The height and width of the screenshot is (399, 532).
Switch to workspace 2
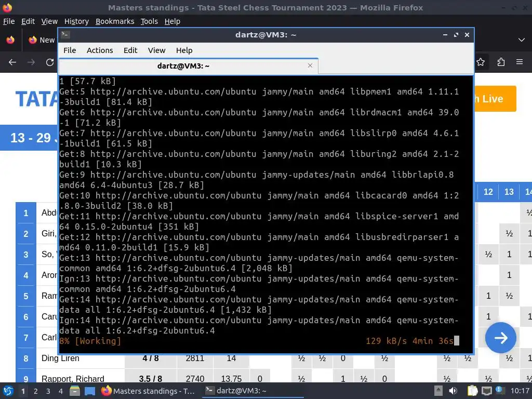click(x=35, y=391)
